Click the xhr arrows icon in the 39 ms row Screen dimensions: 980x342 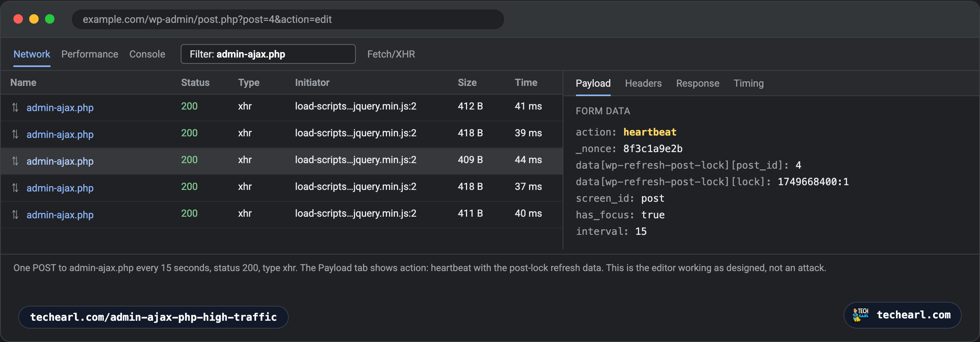coord(15,134)
